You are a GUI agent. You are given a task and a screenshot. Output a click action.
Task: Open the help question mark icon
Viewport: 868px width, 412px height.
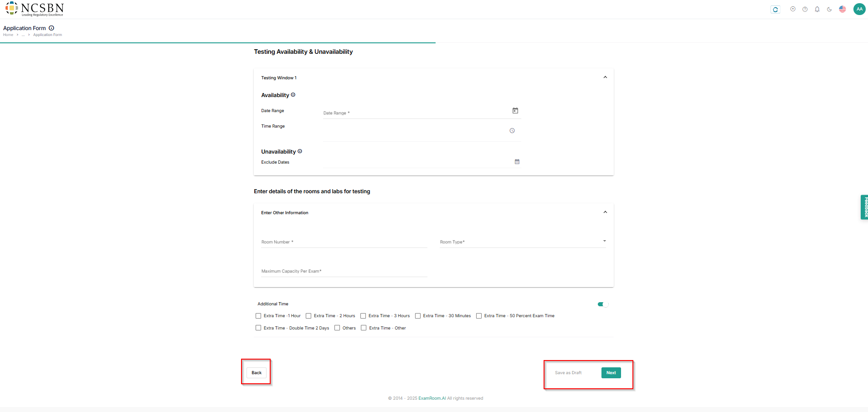[x=805, y=9]
